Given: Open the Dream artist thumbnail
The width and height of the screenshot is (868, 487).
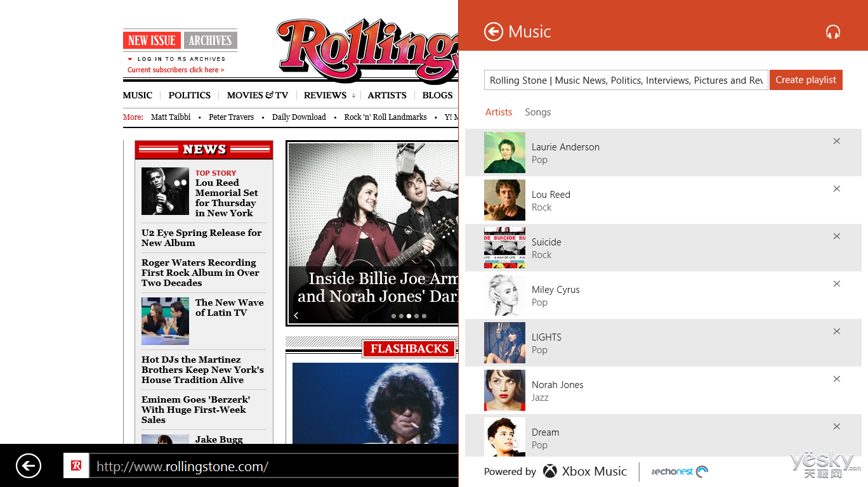Looking at the screenshot, I should [504, 437].
